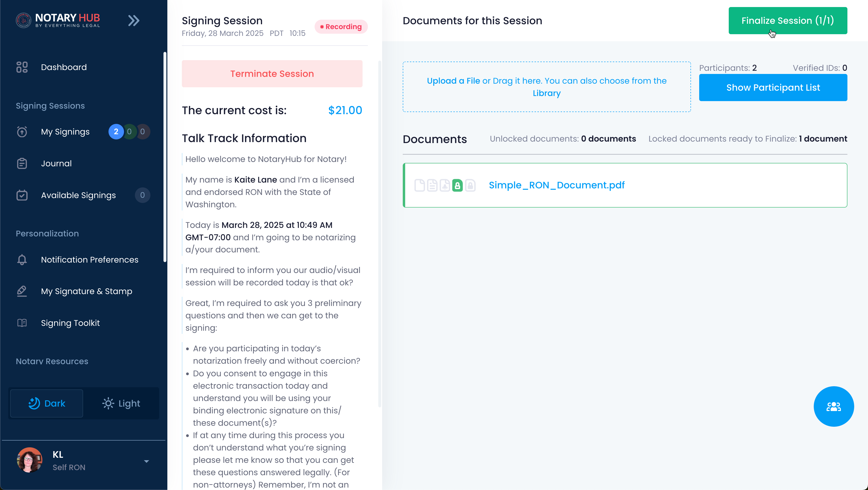Click the Recording status indicator
Screen dimensions: 868x490
click(341, 27)
